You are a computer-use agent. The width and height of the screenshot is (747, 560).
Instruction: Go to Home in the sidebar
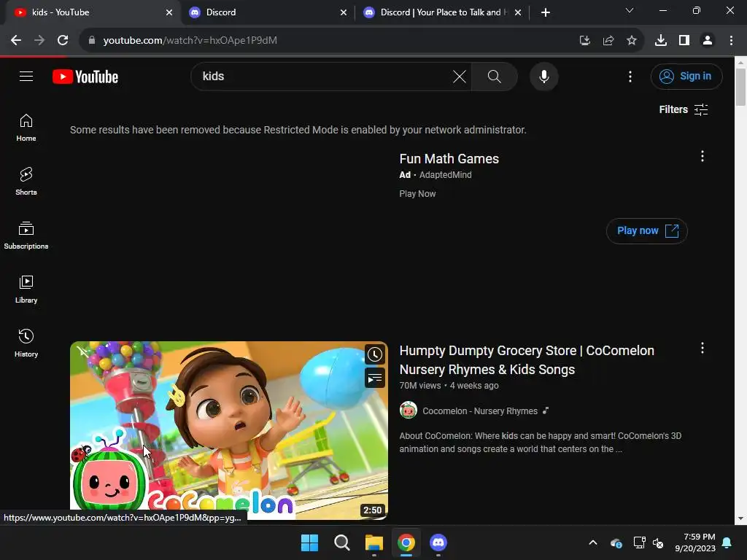tap(26, 128)
